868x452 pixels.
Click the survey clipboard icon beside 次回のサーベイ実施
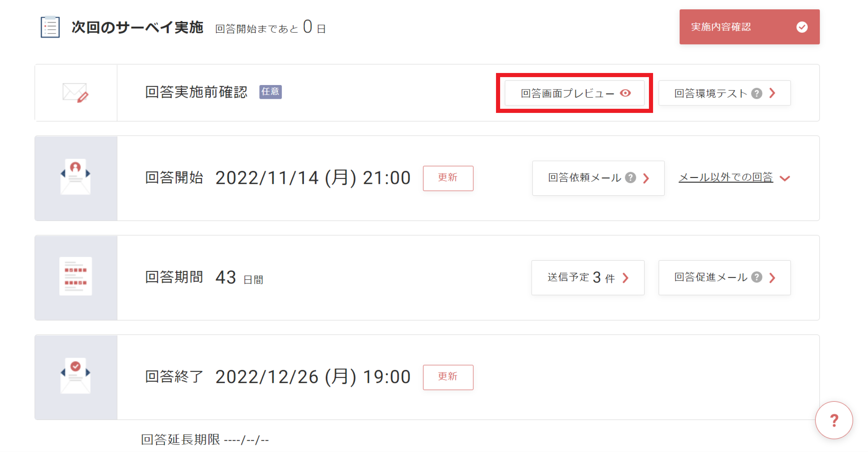click(50, 27)
